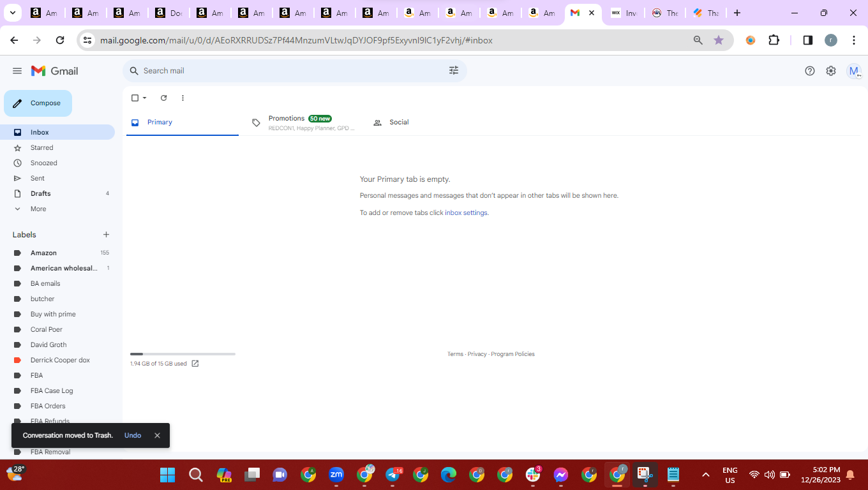
Task: Open Chrome extensions puzzle icon
Action: [x=774, y=40]
